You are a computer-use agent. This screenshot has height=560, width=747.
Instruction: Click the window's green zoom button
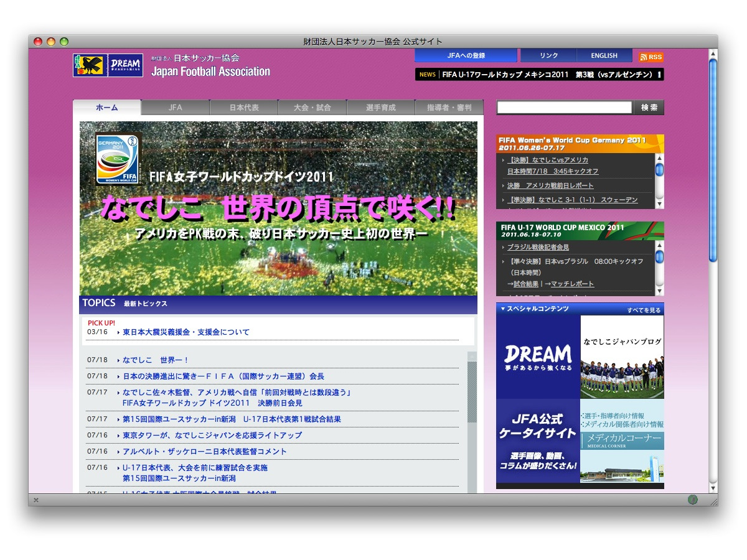(63, 42)
